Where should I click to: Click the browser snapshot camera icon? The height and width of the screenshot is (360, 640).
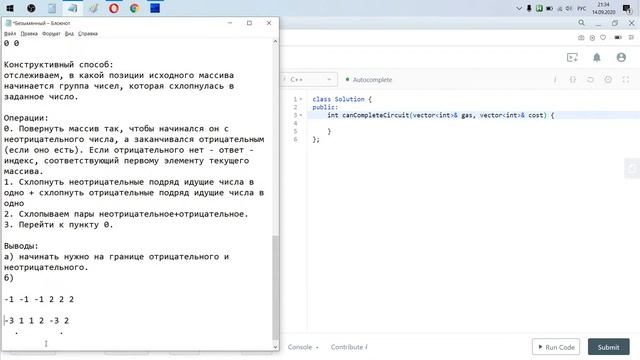[x=581, y=38]
